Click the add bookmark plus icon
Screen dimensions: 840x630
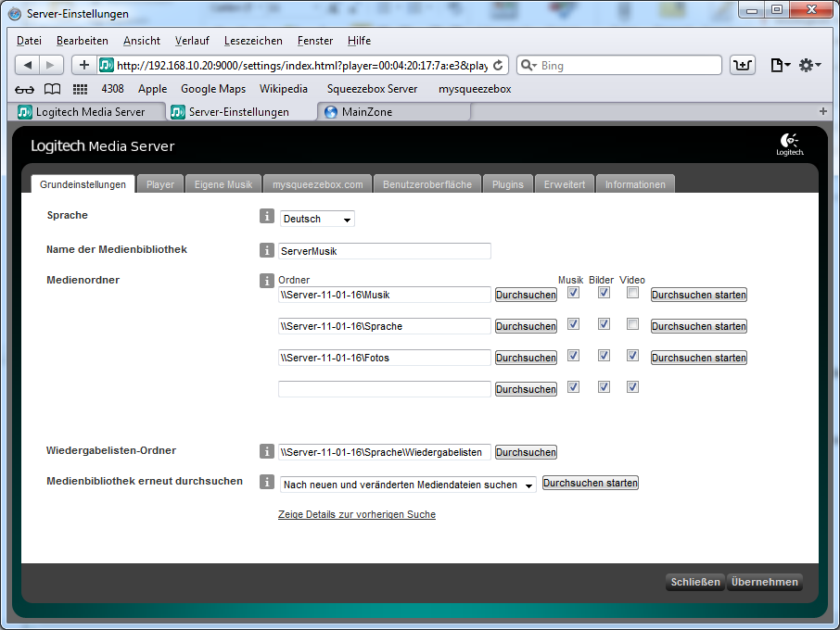click(83, 65)
